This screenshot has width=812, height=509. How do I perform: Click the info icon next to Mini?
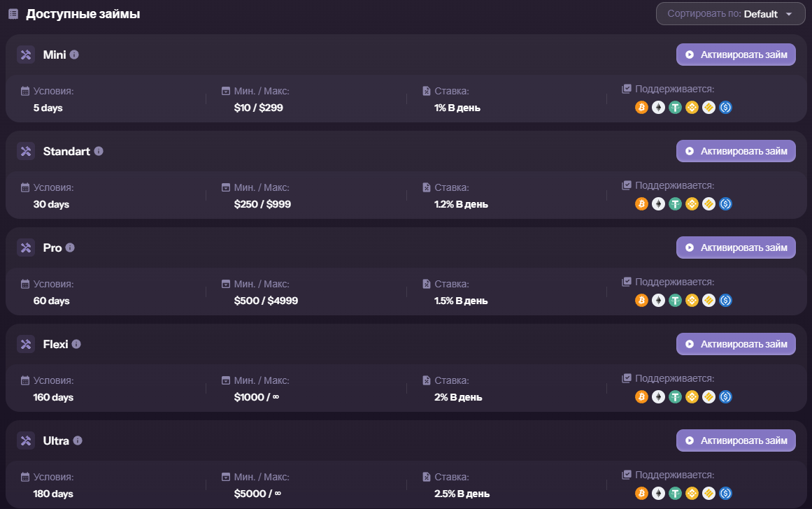pos(74,55)
